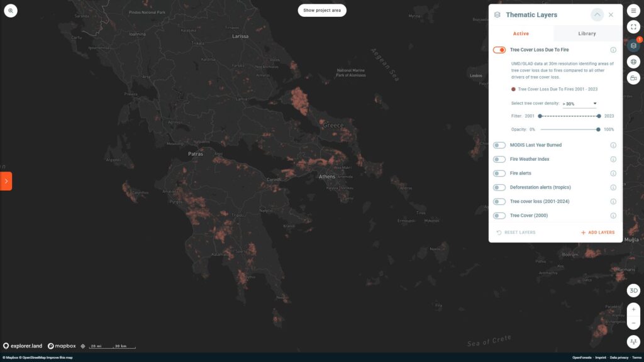Click the explorer.land logo
The image size is (644, 362).
pos(23,346)
